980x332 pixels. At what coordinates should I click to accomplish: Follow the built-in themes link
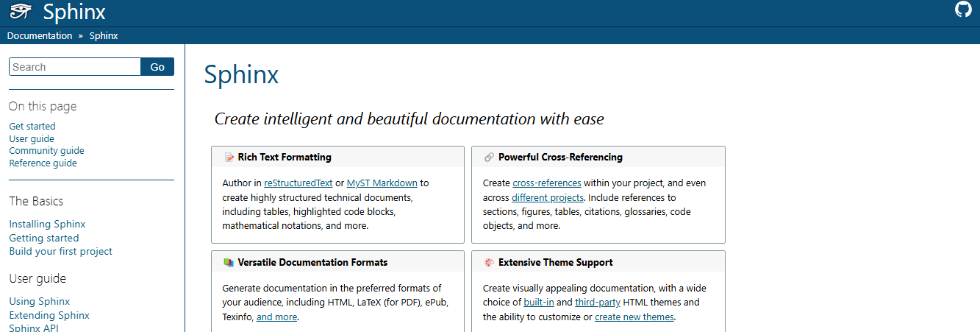(x=540, y=303)
